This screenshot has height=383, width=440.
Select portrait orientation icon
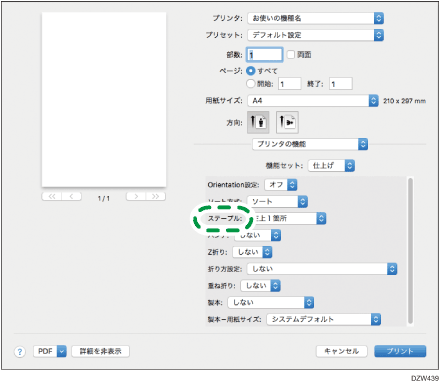pyautogui.click(x=258, y=122)
